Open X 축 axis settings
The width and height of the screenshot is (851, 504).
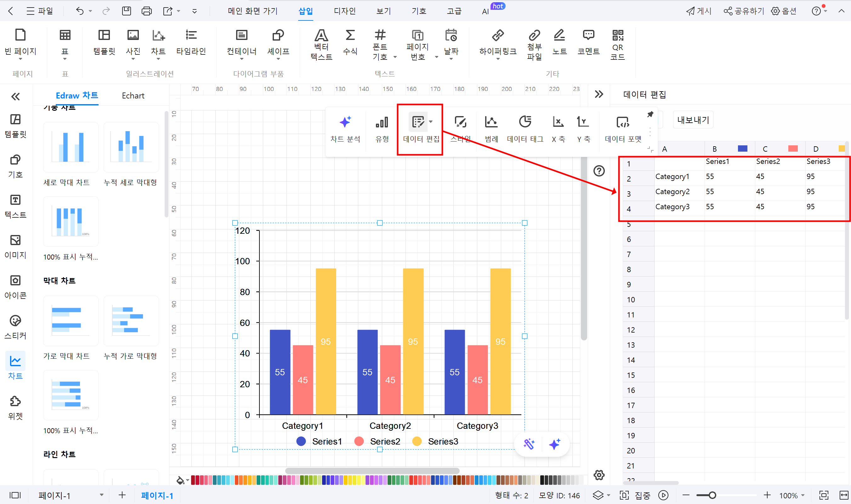click(x=559, y=129)
